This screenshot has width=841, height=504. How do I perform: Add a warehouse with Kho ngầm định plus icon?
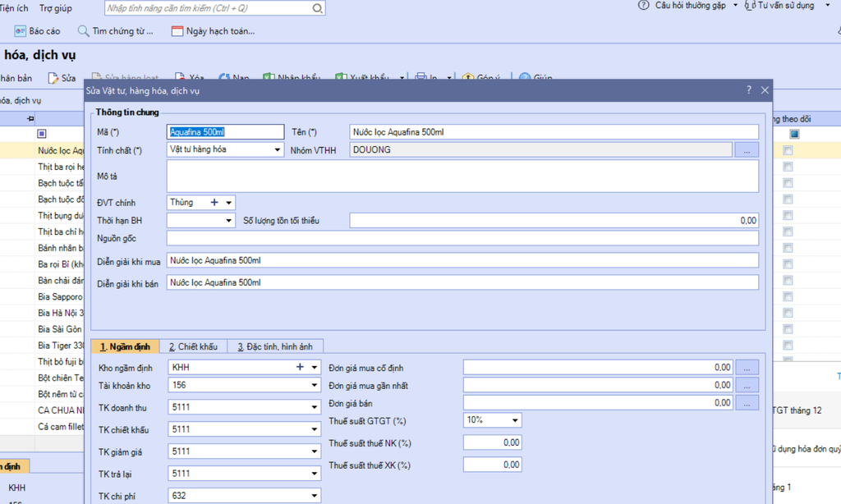[300, 367]
